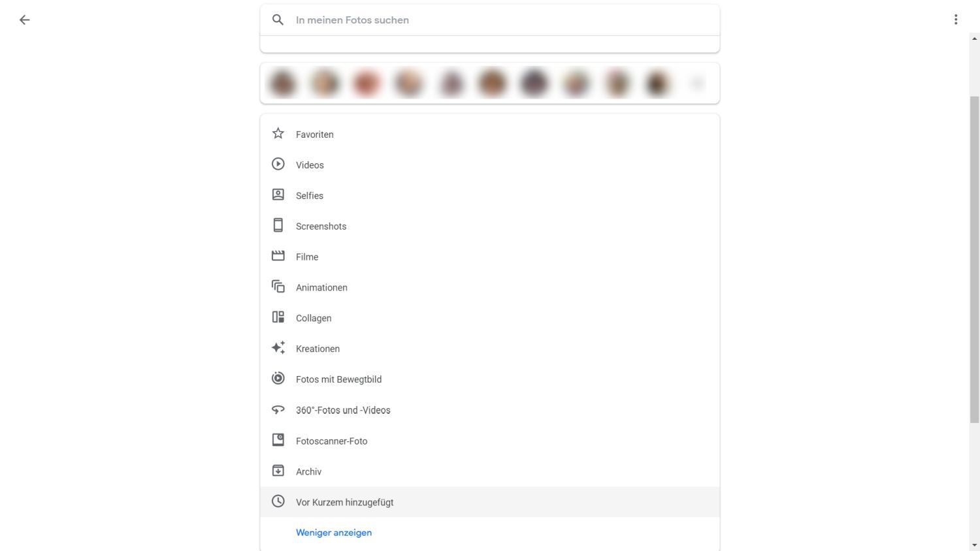Click the Videos play icon
The image size is (980, 551).
pos(278,165)
